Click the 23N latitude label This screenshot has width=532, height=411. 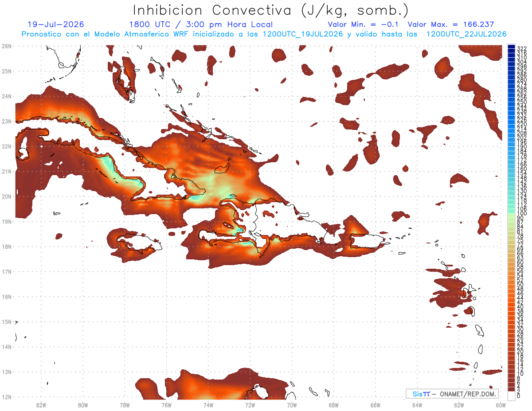coord(7,121)
